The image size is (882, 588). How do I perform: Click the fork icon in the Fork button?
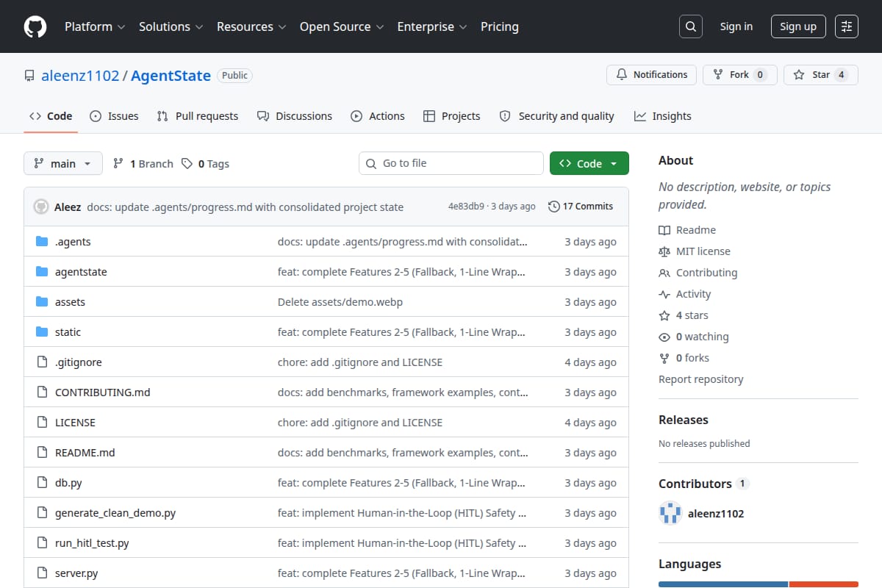tap(718, 75)
